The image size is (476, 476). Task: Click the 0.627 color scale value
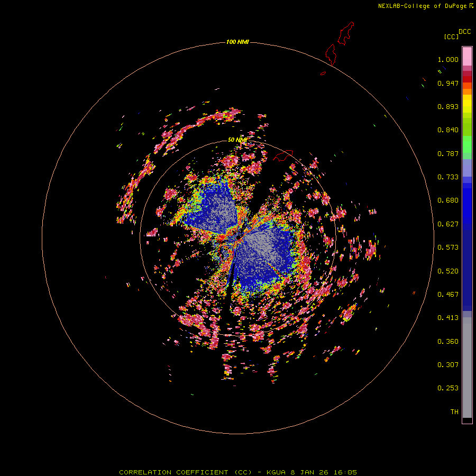448,224
